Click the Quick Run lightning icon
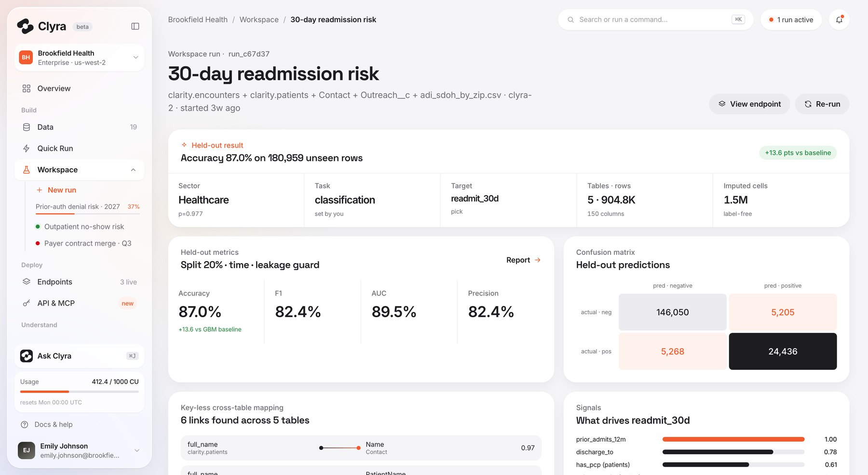Image resolution: width=868 pixels, height=475 pixels. tap(27, 148)
